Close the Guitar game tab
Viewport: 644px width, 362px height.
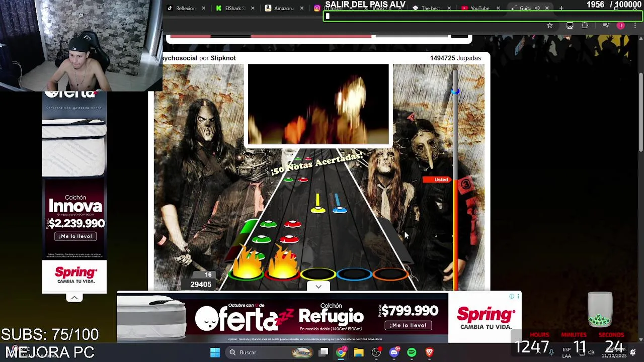pyautogui.click(x=547, y=8)
